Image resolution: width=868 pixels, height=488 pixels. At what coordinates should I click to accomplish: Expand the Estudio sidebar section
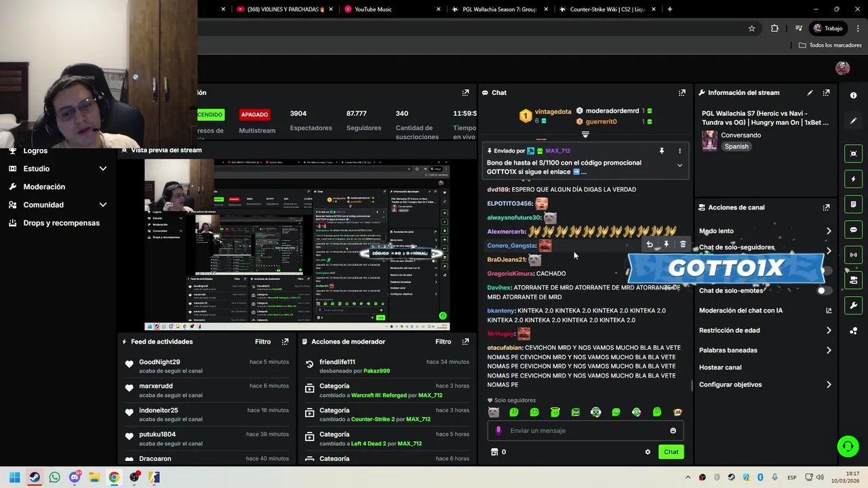pyautogui.click(x=103, y=169)
